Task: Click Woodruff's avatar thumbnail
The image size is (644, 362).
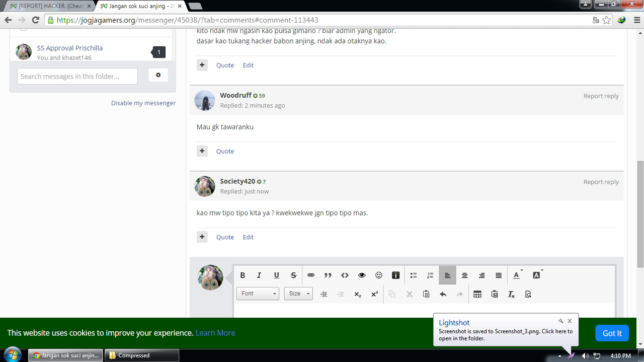Action: (x=205, y=101)
